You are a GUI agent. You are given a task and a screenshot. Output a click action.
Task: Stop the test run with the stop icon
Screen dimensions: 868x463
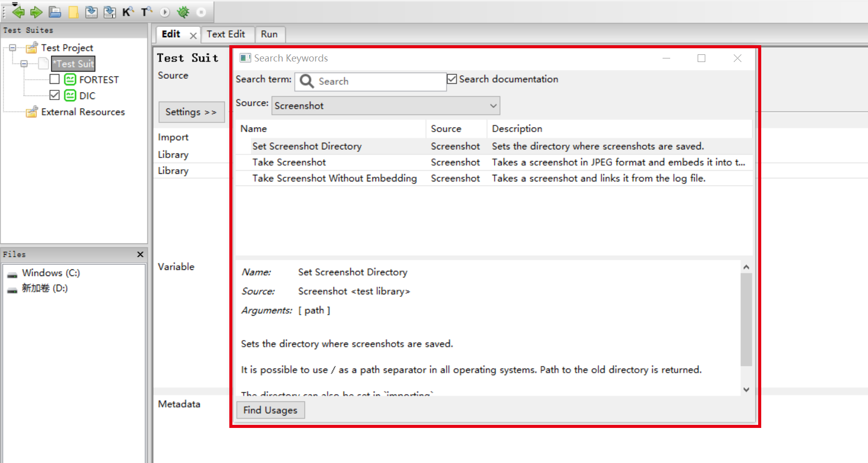201,12
